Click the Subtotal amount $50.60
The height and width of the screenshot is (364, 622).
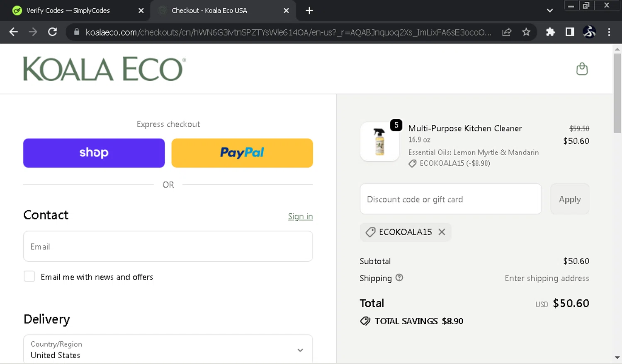[576, 261]
